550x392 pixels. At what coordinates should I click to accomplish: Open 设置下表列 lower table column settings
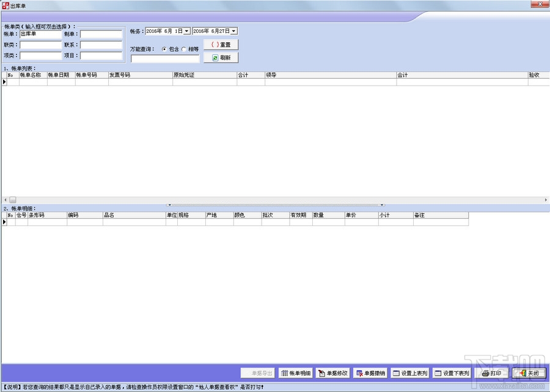tap(452, 373)
